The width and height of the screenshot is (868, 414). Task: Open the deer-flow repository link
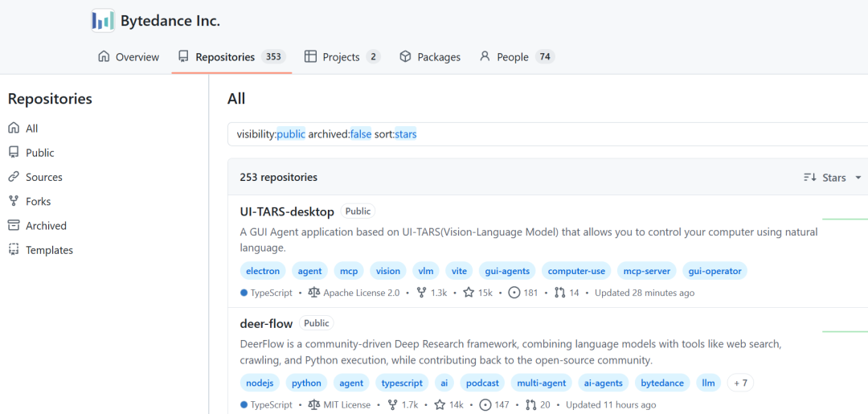[266, 323]
